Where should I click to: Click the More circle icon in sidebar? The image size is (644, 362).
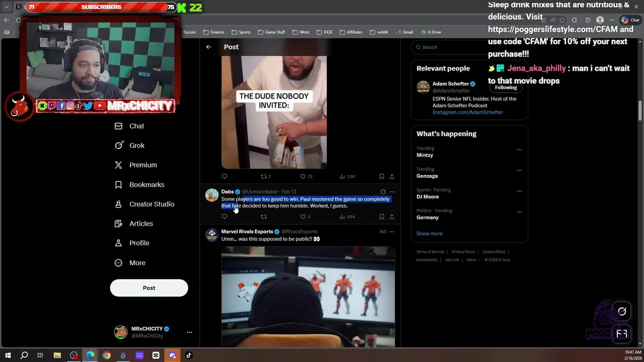[x=118, y=262]
